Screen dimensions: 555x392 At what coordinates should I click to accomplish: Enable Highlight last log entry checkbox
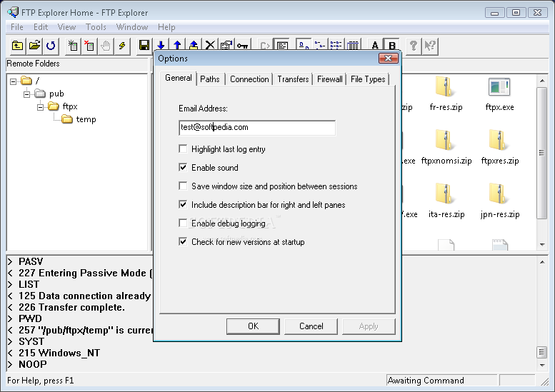coord(183,149)
